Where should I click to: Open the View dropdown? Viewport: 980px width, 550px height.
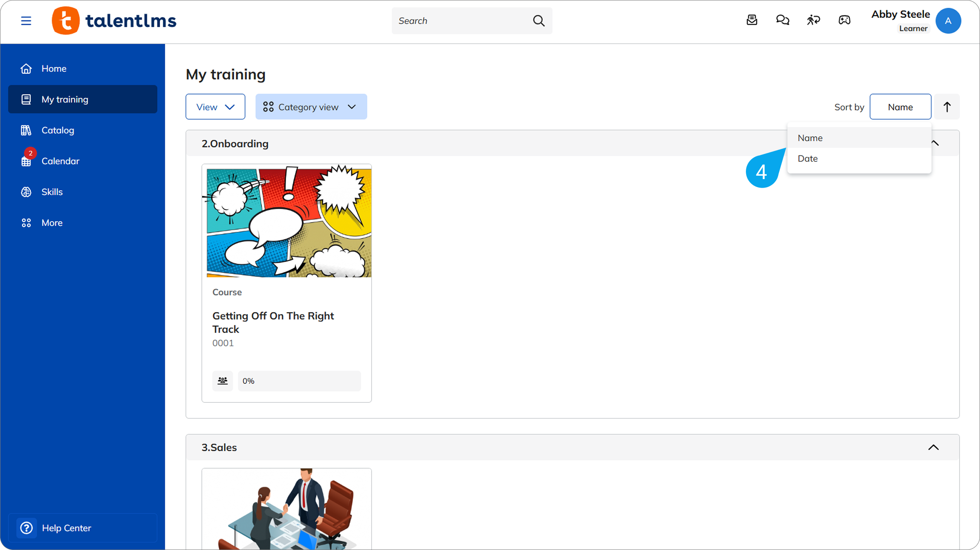click(215, 107)
